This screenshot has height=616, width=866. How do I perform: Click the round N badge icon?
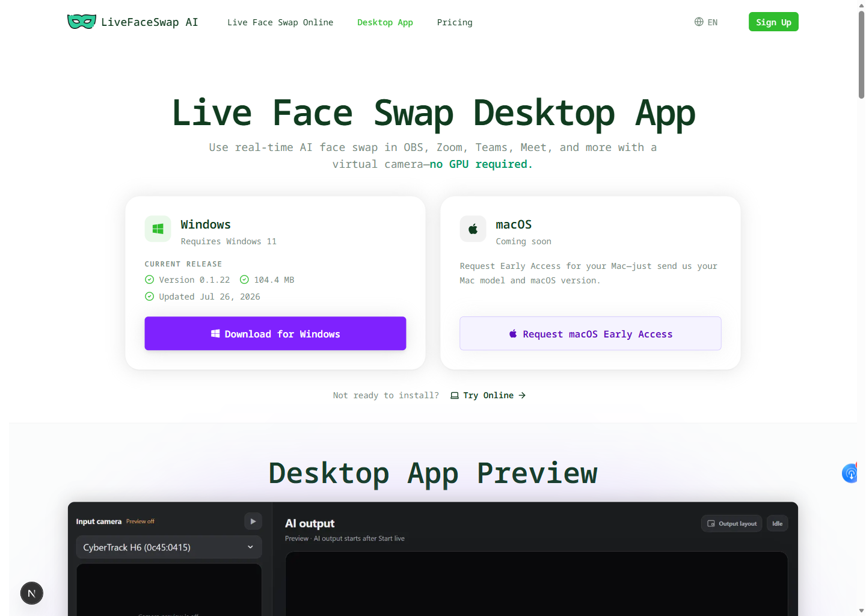pyautogui.click(x=32, y=593)
